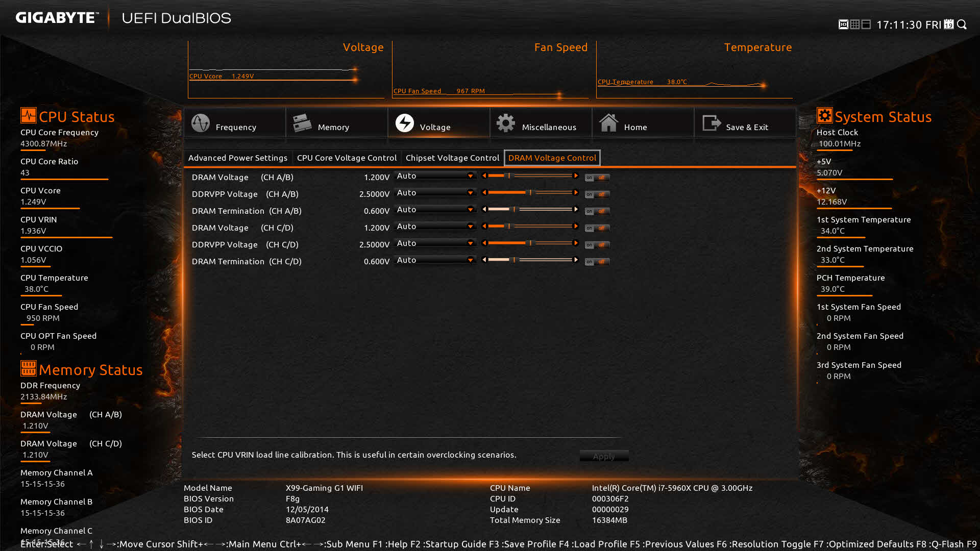Click the Memory Status chip icon
This screenshot has width=980, height=551.
click(29, 368)
